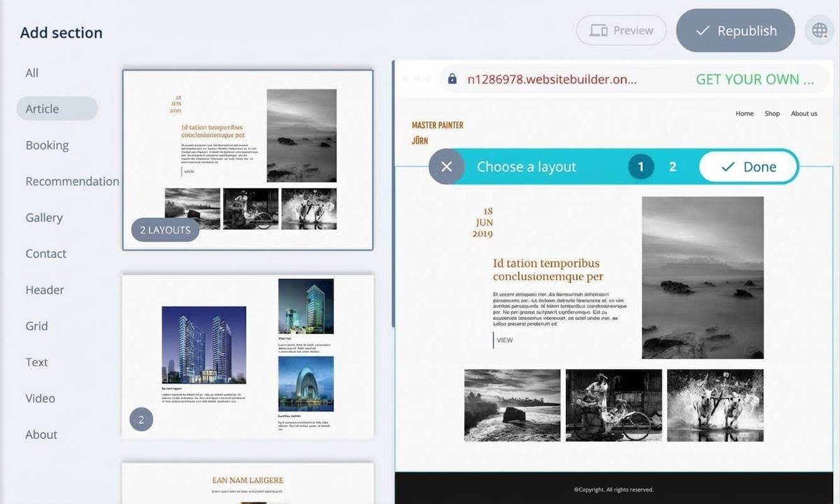Image resolution: width=840 pixels, height=504 pixels.
Task: Select the Article category
Action: [x=42, y=109]
